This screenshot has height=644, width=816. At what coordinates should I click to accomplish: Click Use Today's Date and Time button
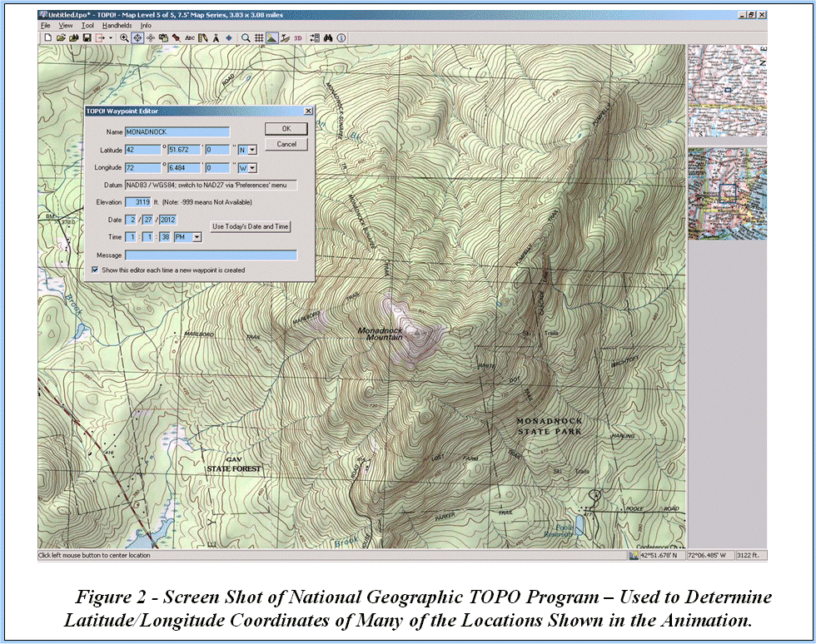[251, 226]
